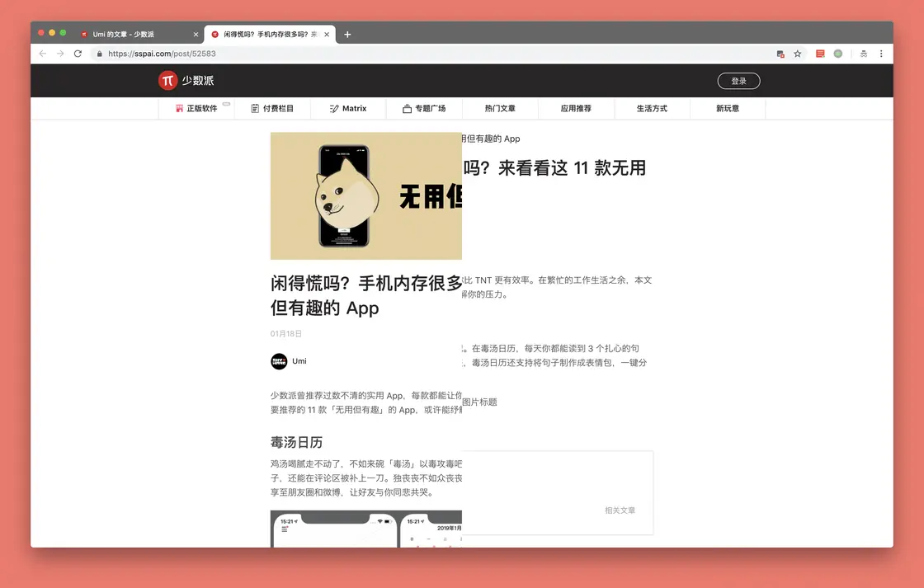Viewport: 924px width, 588px height.
Task: Click Umi's author avatar
Action: [280, 361]
